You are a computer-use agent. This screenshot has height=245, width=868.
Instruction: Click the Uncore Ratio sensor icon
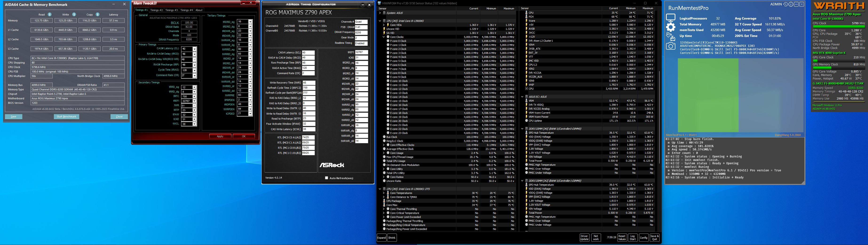384,181
